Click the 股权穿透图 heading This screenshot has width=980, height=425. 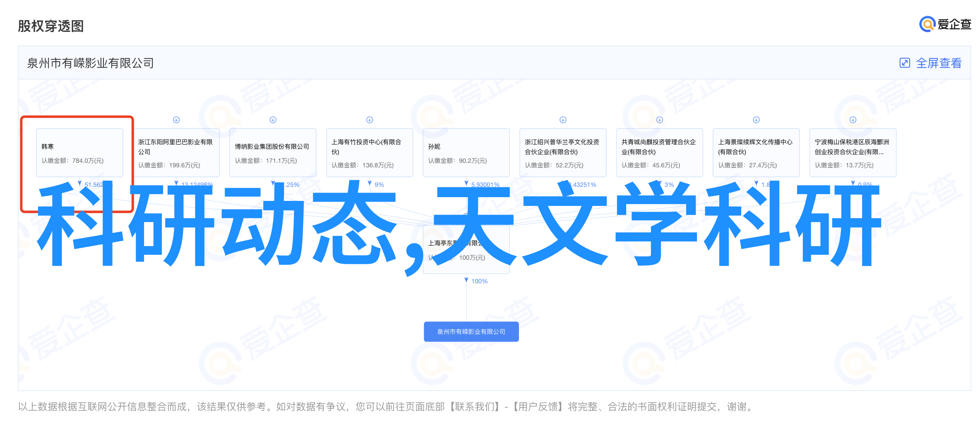[51, 26]
